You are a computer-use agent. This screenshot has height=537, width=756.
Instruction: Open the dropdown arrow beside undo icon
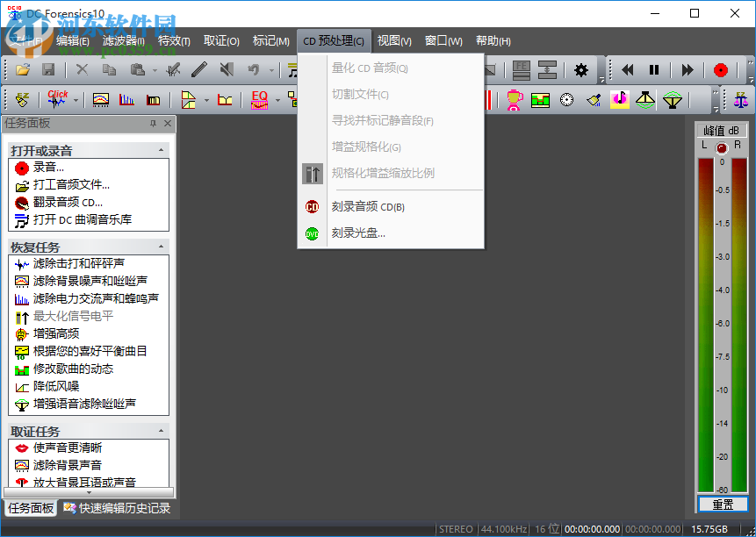tap(271, 71)
